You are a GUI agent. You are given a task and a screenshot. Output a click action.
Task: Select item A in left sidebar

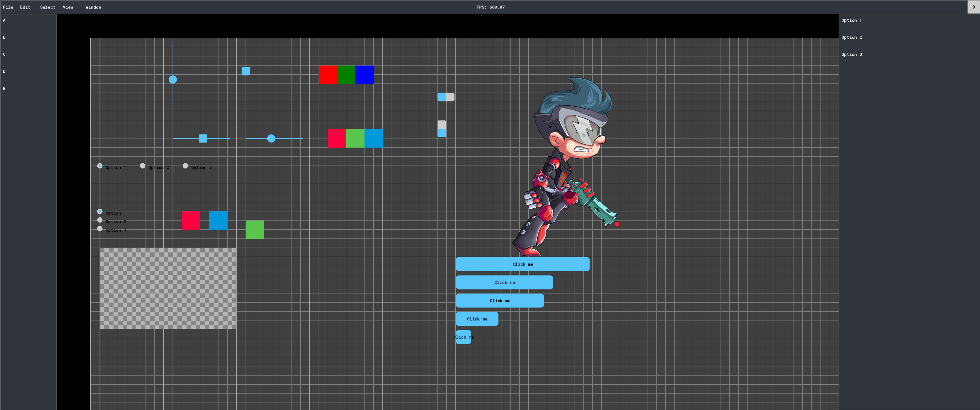click(x=4, y=20)
